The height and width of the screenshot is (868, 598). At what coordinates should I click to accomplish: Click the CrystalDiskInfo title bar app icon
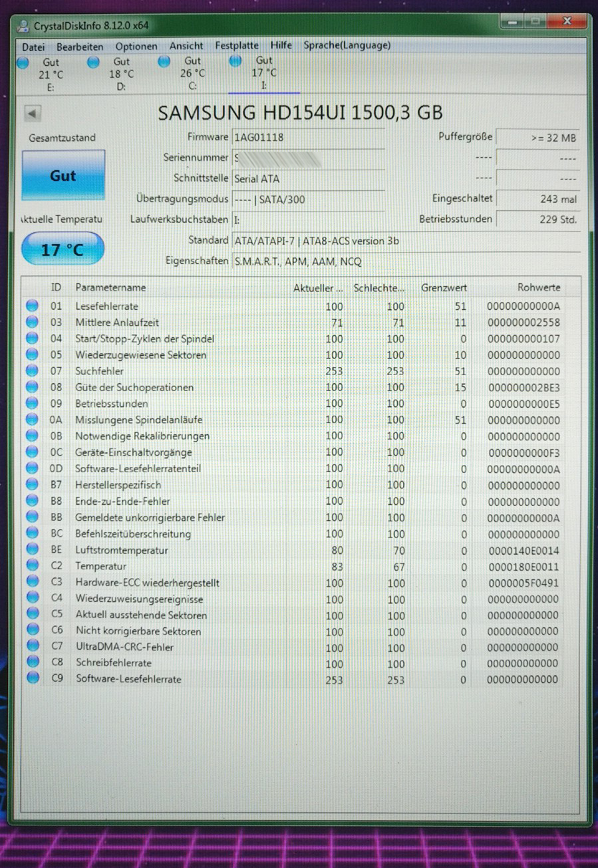(23, 26)
